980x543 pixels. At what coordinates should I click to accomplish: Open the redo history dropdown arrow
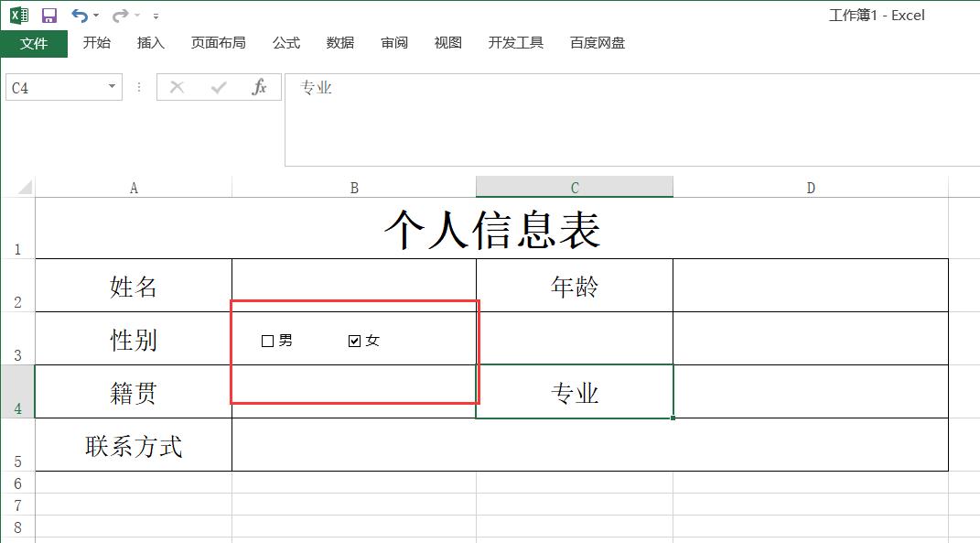point(137,16)
